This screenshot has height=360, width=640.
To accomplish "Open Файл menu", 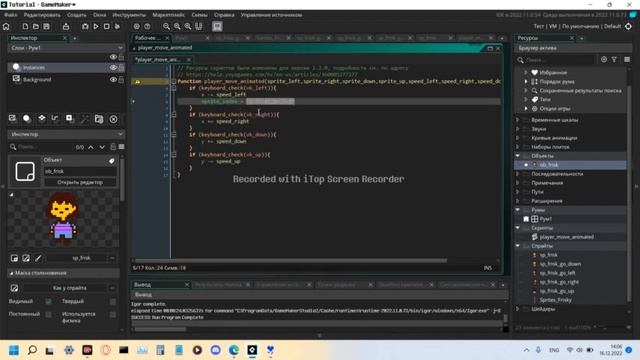I will coord(11,15).
